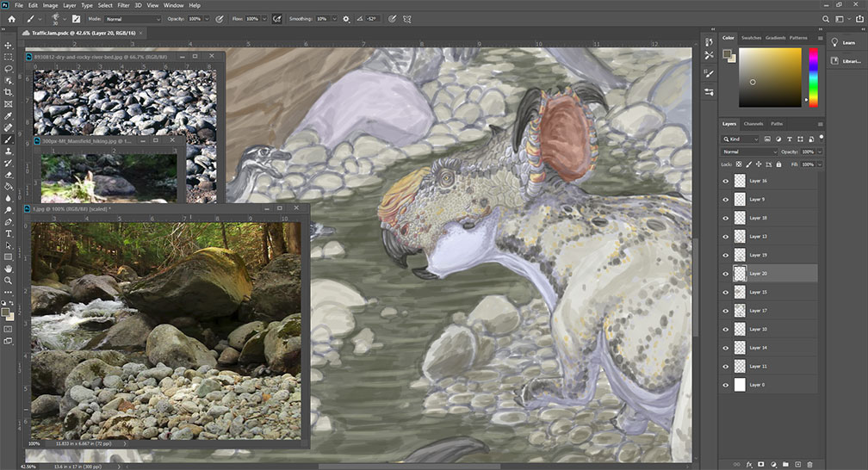Select the Move tool
Screen dimensions: 868x470
[x=9, y=44]
